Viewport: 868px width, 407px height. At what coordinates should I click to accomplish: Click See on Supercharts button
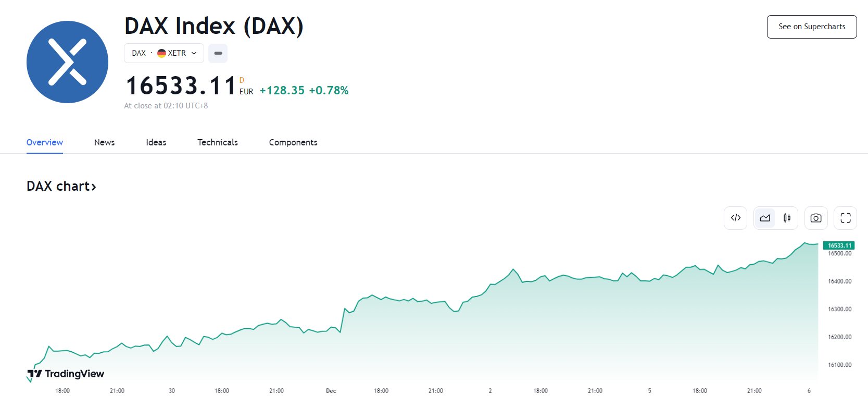pyautogui.click(x=811, y=27)
